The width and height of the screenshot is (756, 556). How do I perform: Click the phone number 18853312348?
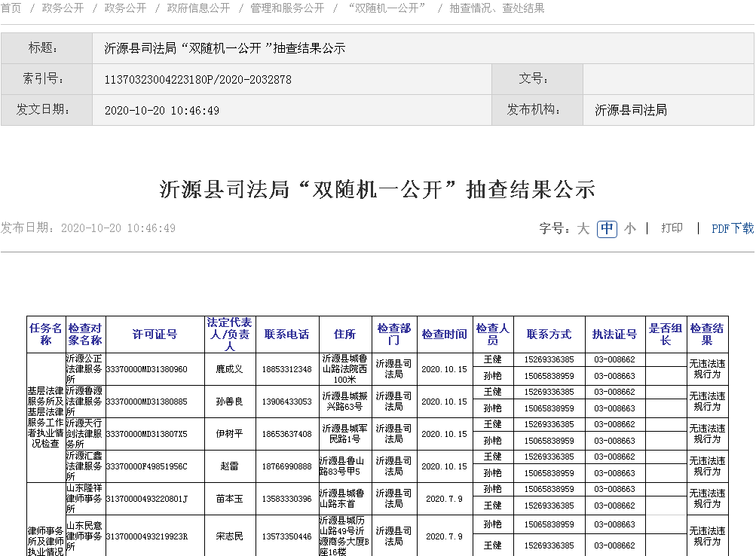point(286,369)
